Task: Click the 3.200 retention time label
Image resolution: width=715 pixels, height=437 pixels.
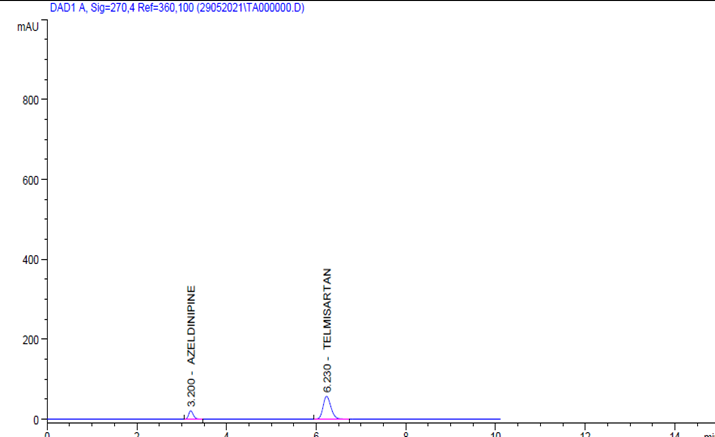Action: click(x=192, y=392)
